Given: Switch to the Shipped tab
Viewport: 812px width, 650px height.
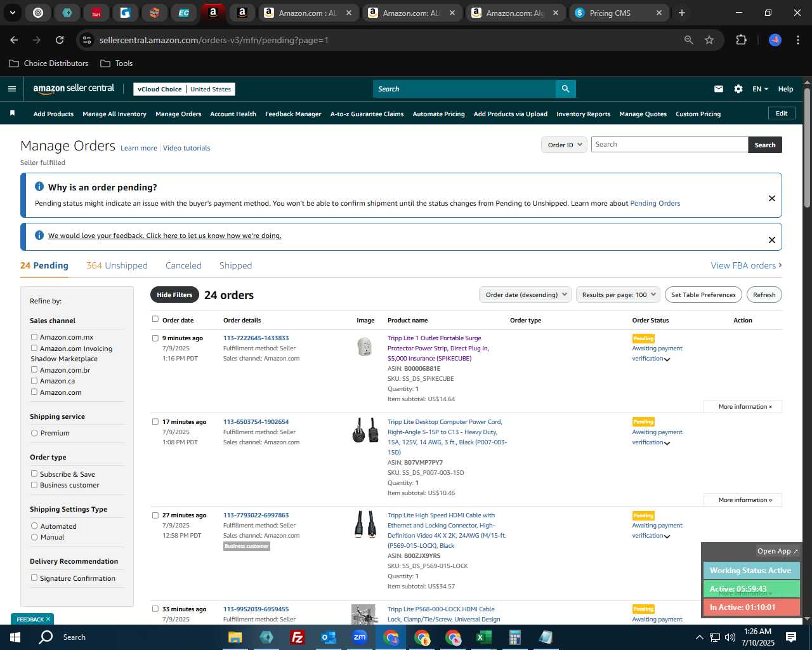Looking at the screenshot, I should [235, 265].
